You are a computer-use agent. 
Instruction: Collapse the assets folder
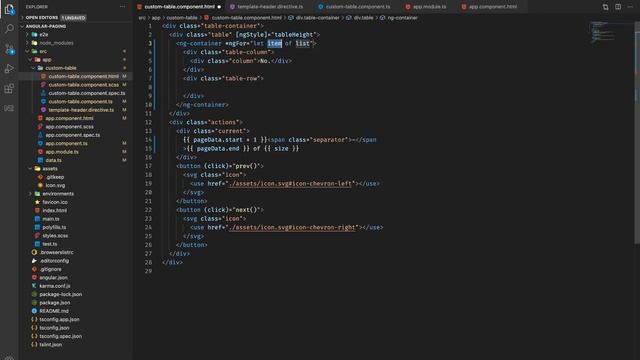[x=50, y=169]
